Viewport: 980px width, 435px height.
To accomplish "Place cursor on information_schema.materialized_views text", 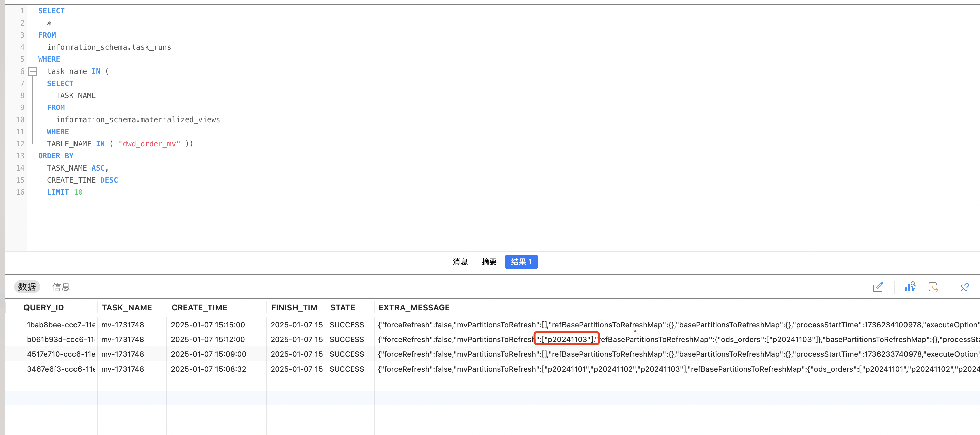I will pyautogui.click(x=138, y=120).
